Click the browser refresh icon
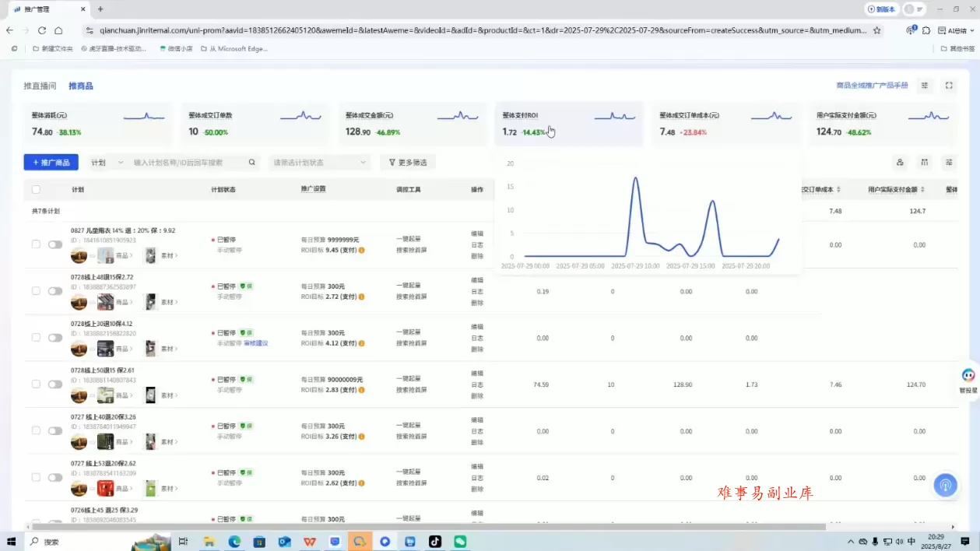This screenshot has height=551, width=980. click(x=42, y=30)
